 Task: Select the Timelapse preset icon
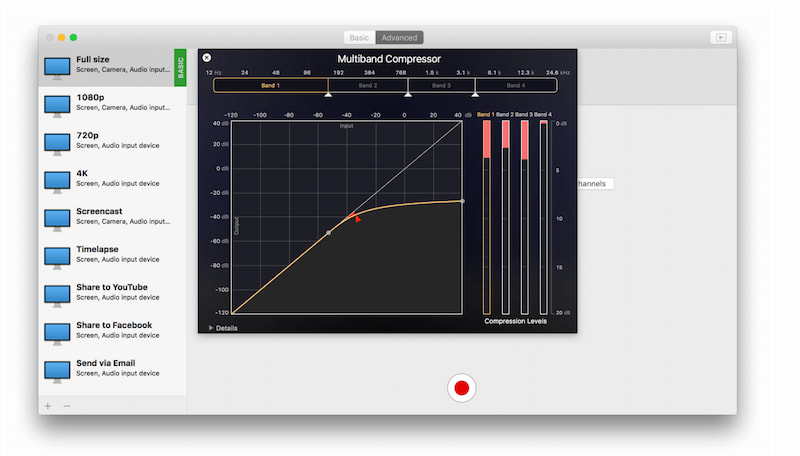point(57,256)
